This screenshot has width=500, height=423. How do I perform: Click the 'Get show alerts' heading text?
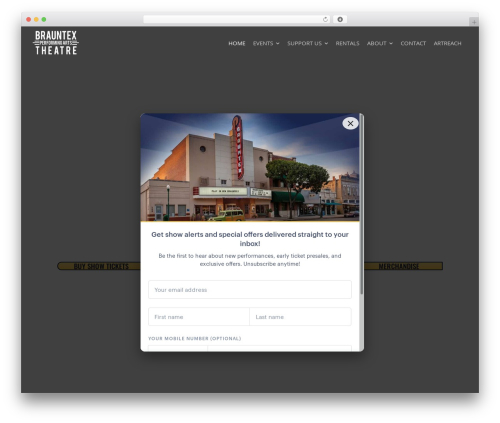pos(250,239)
